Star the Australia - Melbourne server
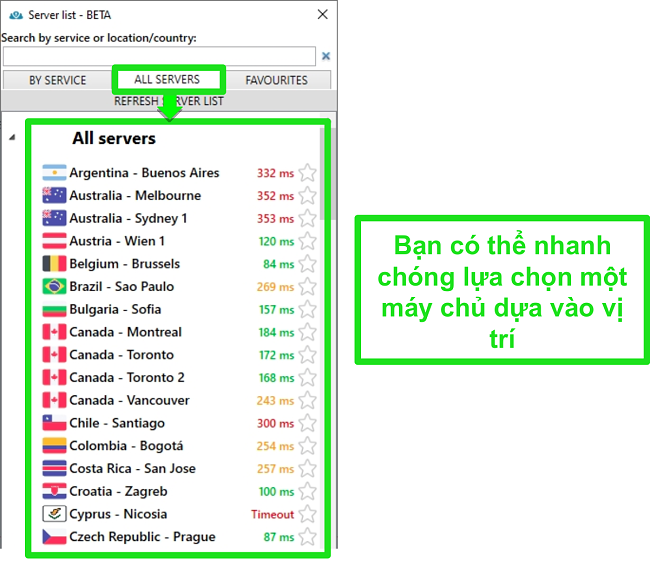 pos(308,195)
